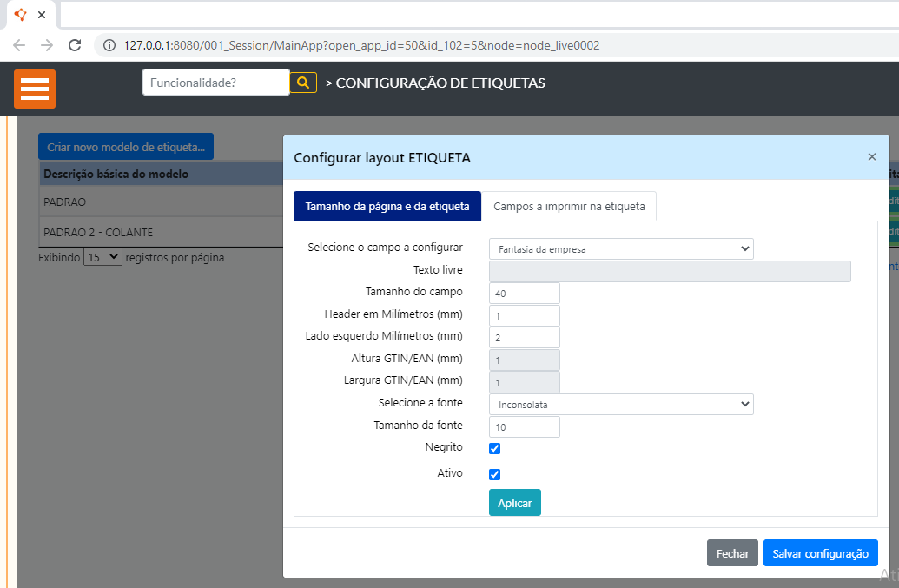Screen dimensions: 899x588
Task: Reload the page in browser
Action: pos(75,45)
